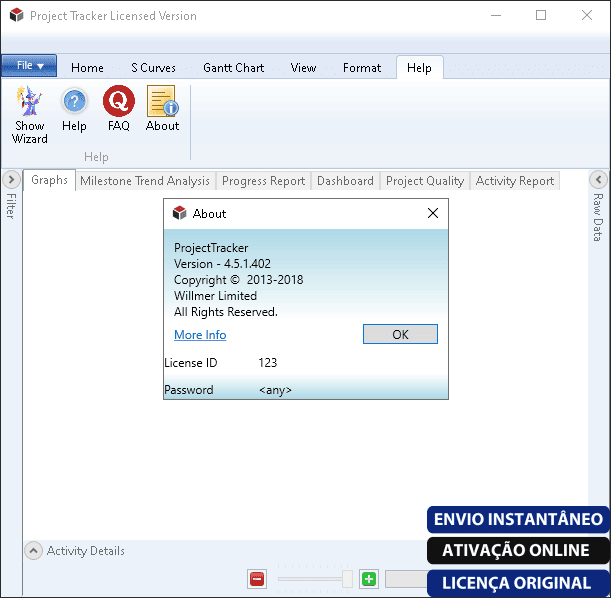Maximize the Project Tracker window
The width and height of the screenshot is (611, 598).
point(541,15)
